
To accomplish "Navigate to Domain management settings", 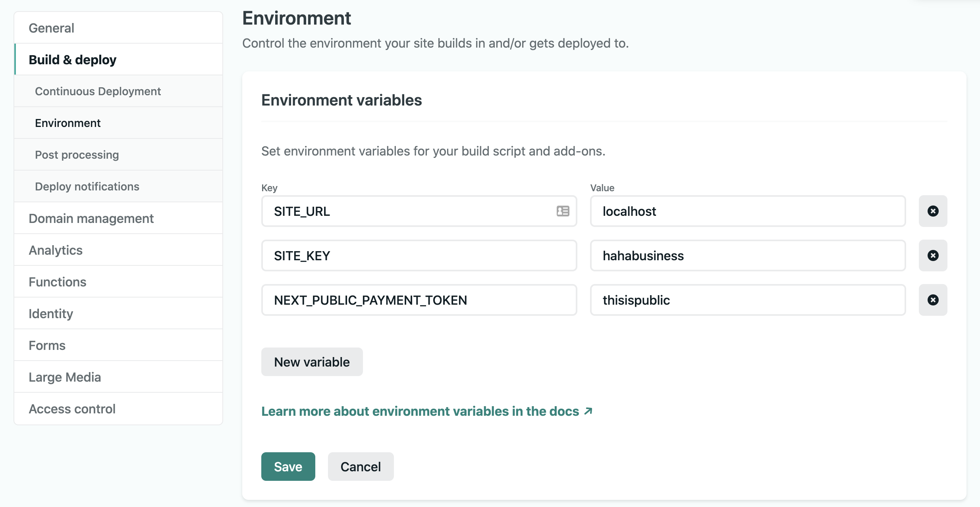I will pyautogui.click(x=91, y=218).
